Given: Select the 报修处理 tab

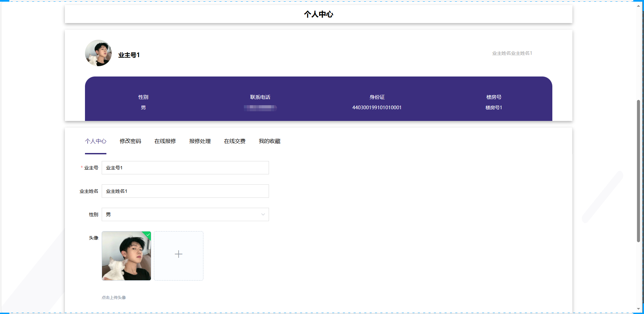Looking at the screenshot, I should pyautogui.click(x=200, y=141).
